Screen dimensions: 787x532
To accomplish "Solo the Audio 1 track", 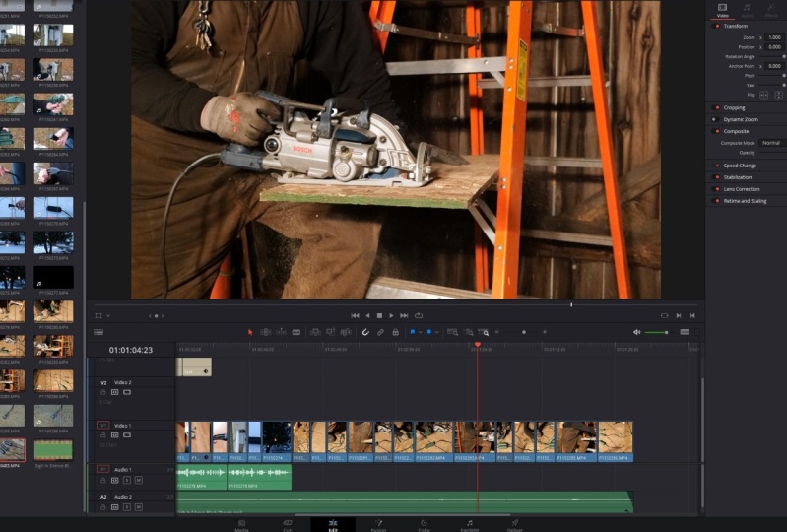I will pos(127,481).
